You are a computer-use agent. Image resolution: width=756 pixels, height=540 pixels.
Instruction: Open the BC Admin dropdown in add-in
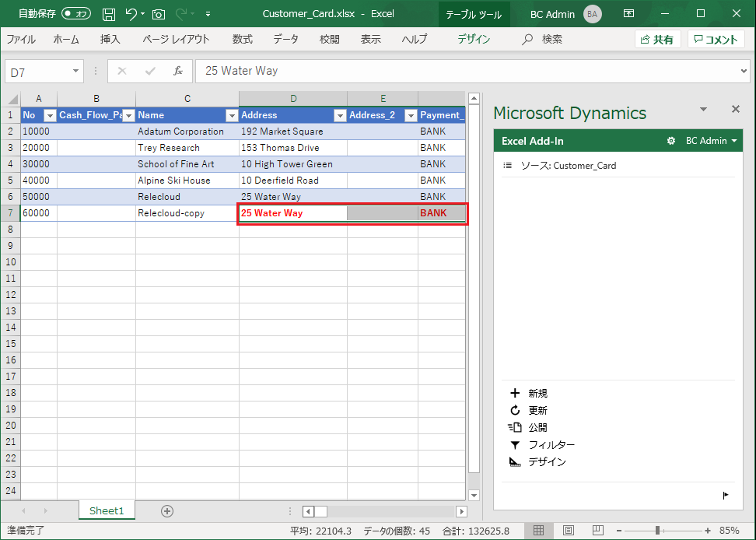[x=712, y=141]
